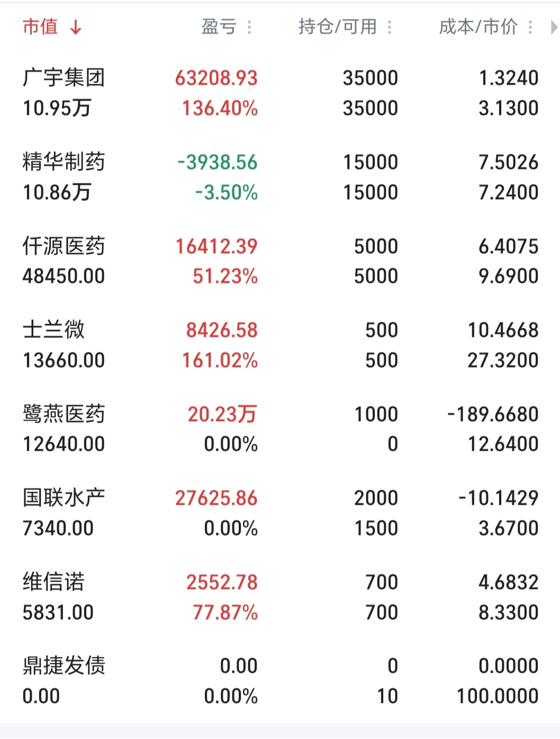The height and width of the screenshot is (739, 560).
Task: Select the 鼎捷发债 bond entry
Action: 64,666
